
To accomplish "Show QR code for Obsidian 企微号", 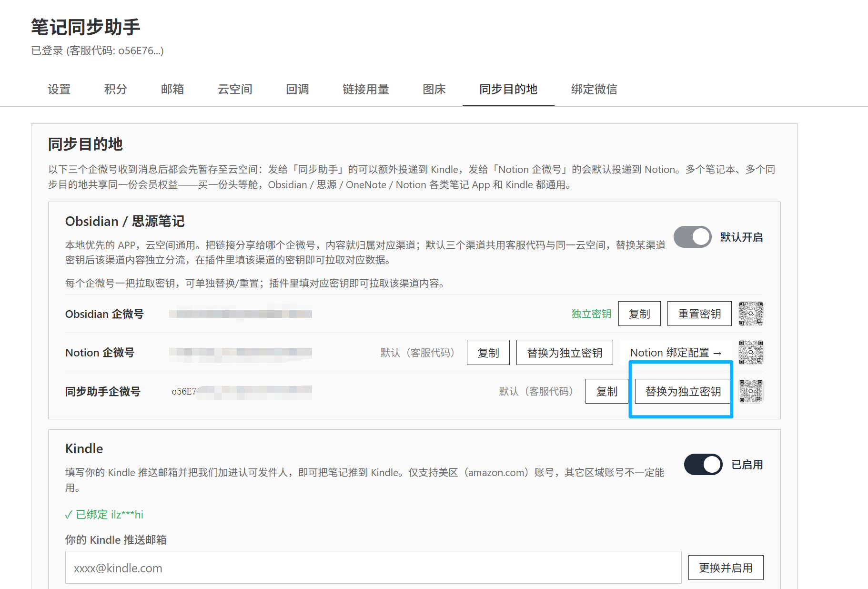I will pos(751,314).
